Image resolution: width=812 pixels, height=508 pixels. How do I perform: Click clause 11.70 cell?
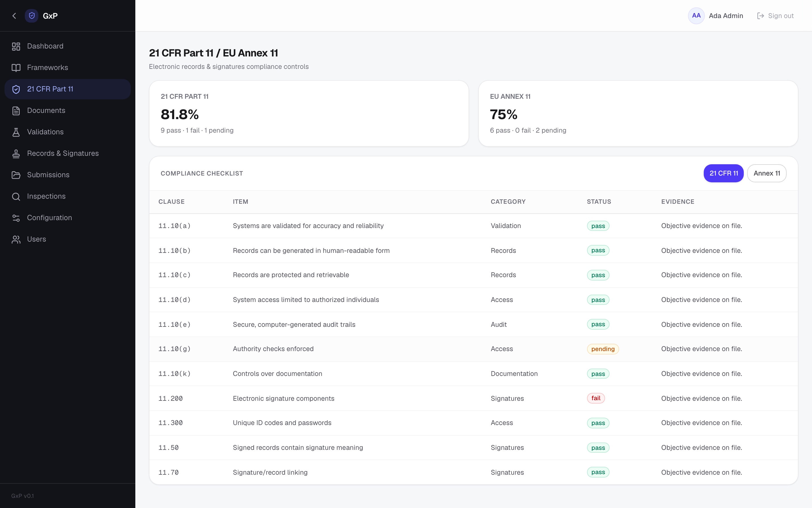pyautogui.click(x=168, y=472)
